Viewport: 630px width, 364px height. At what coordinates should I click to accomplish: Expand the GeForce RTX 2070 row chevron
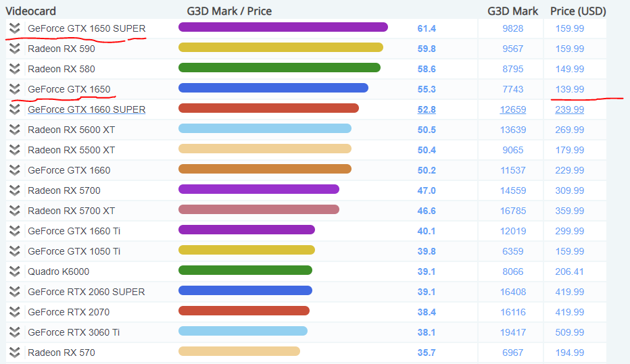15,312
